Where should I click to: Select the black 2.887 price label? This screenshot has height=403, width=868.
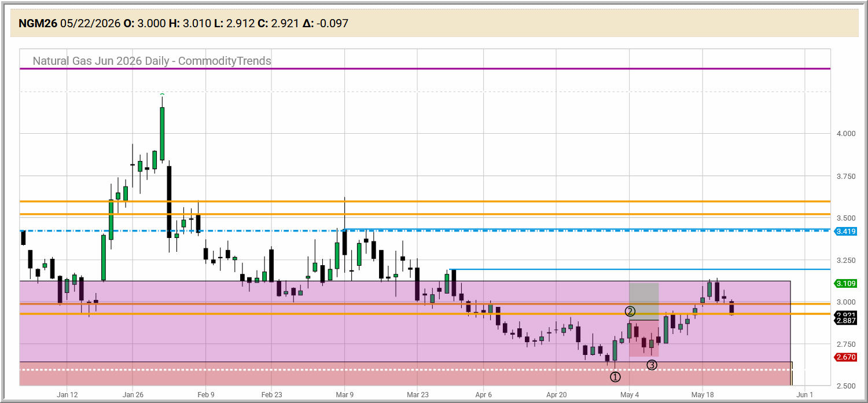(x=845, y=321)
